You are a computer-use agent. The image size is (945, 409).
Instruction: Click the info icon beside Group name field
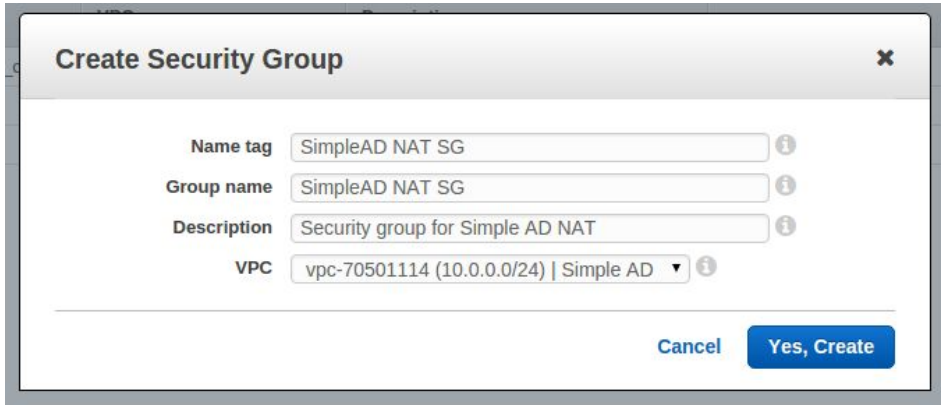pos(786,186)
